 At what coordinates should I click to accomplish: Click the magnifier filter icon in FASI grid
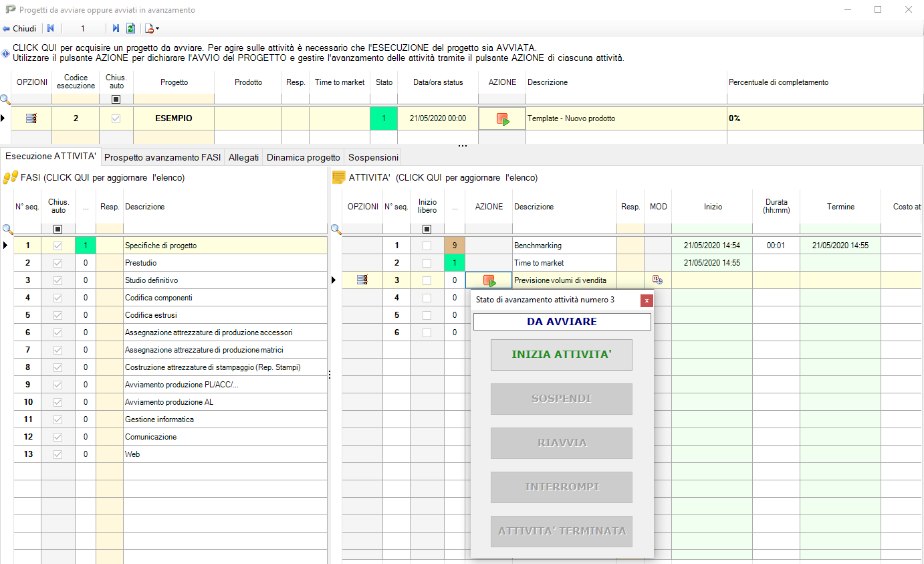(x=7, y=229)
